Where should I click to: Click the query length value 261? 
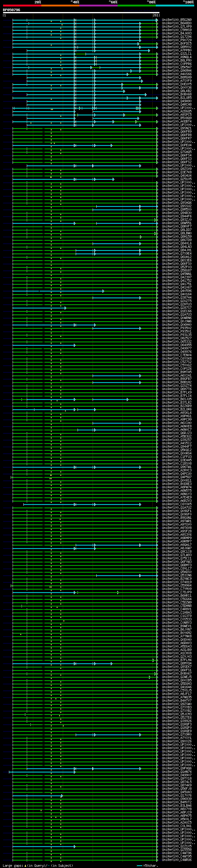click(x=155, y=15)
